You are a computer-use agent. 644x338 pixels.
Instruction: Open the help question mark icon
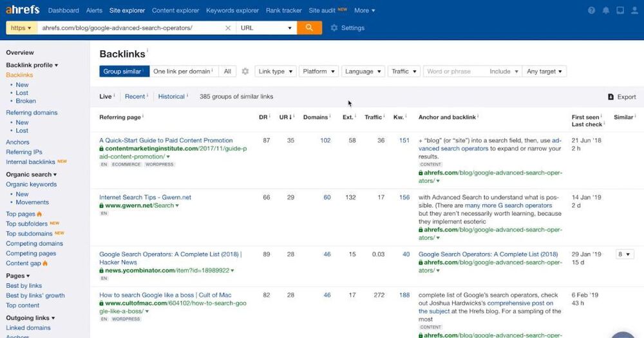pyautogui.click(x=591, y=10)
